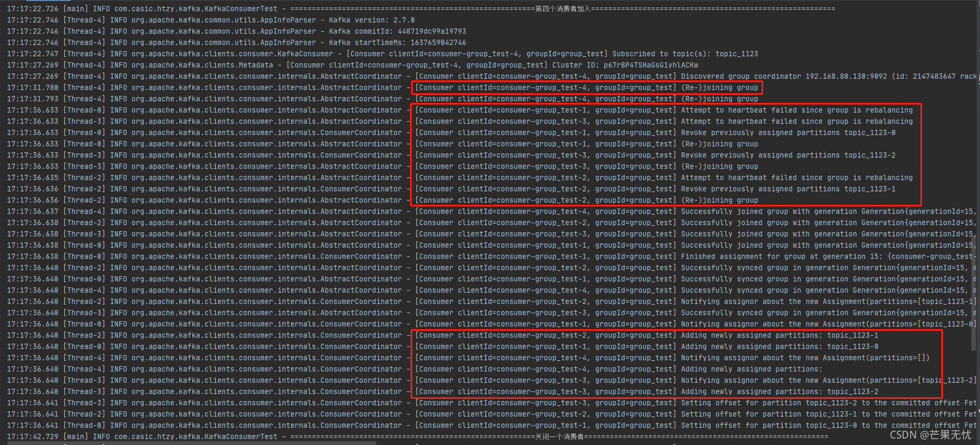The image size is (980, 445).
Task: Click the 17:17:31.793 '(Re-)joining group' line
Action: pos(383,99)
